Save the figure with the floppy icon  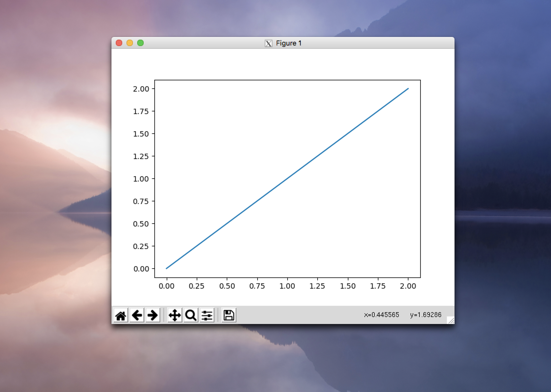pos(229,315)
